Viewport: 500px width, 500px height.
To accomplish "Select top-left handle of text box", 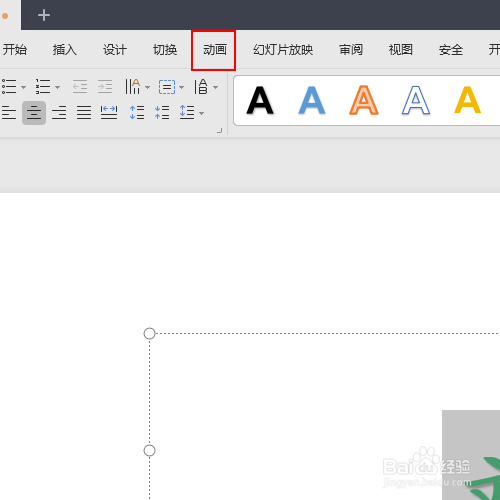I will click(x=149, y=333).
